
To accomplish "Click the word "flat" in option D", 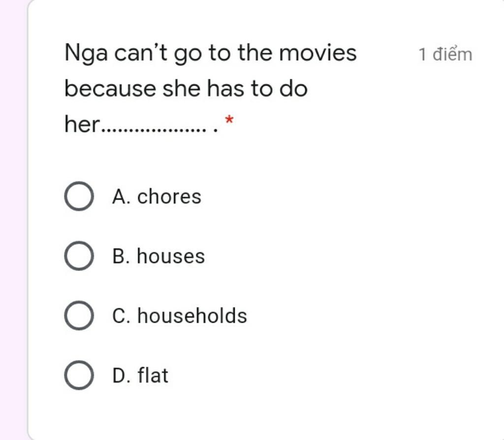I will pos(153,375).
